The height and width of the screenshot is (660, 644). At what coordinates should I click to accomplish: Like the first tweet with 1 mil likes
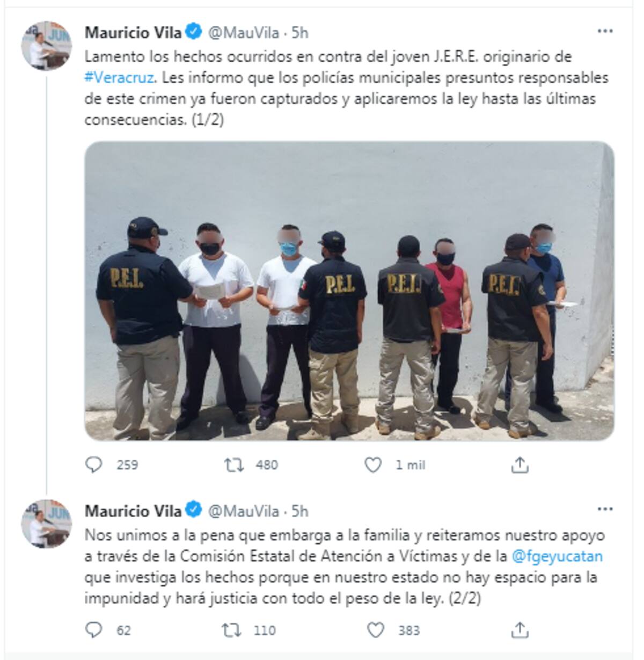[373, 465]
